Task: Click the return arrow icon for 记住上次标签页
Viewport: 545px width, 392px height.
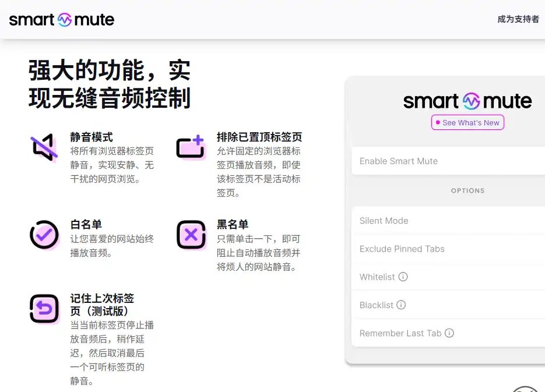Action: [x=44, y=309]
